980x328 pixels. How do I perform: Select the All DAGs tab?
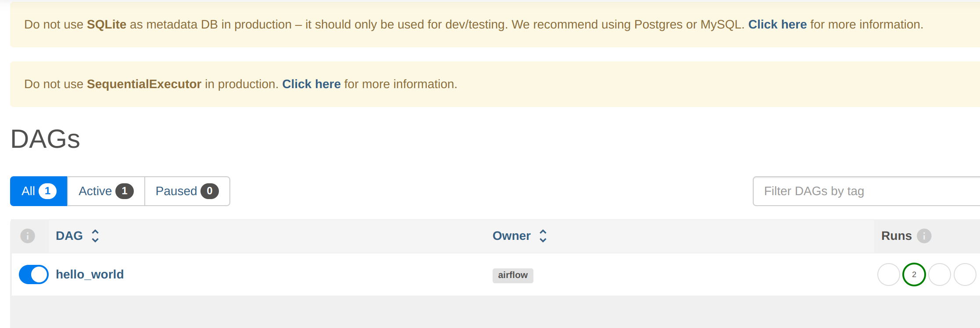click(38, 191)
